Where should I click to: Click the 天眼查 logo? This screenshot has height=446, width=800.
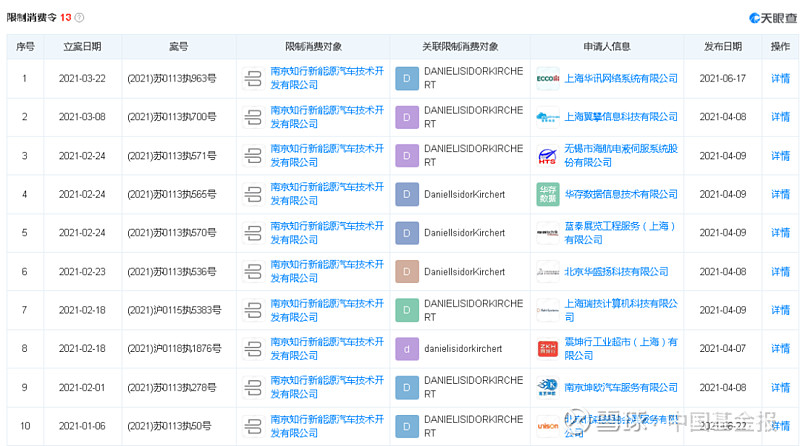coord(772,18)
